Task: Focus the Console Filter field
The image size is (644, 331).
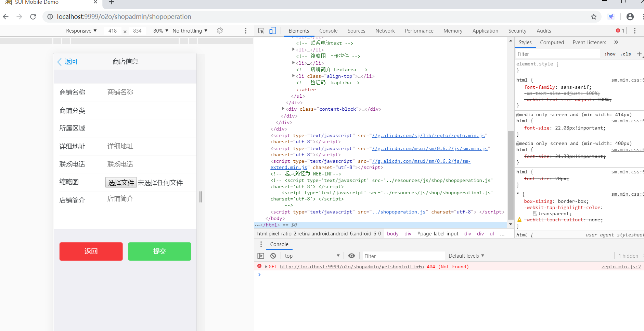Action: [x=403, y=256]
